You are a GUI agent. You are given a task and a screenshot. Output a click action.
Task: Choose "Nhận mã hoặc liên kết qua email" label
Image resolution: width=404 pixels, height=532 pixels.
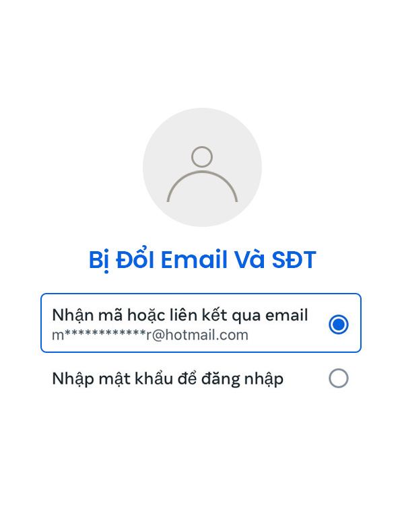[x=180, y=316]
